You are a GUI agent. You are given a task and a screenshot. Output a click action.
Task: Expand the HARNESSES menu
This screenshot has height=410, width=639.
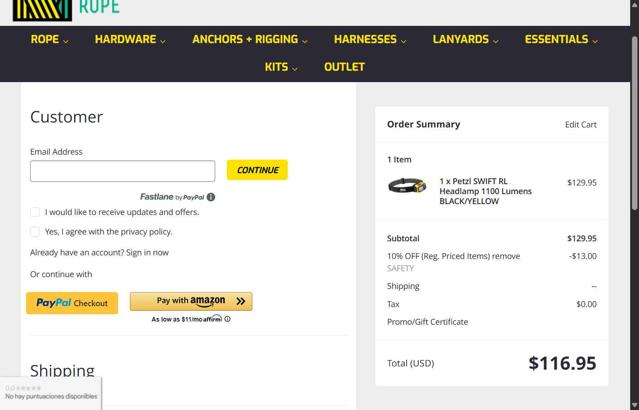(370, 40)
